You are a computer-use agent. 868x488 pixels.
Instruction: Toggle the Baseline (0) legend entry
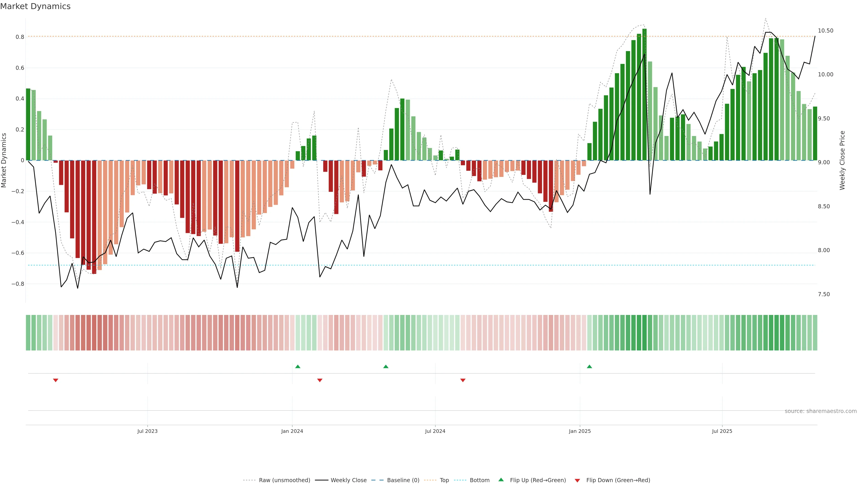point(403,480)
